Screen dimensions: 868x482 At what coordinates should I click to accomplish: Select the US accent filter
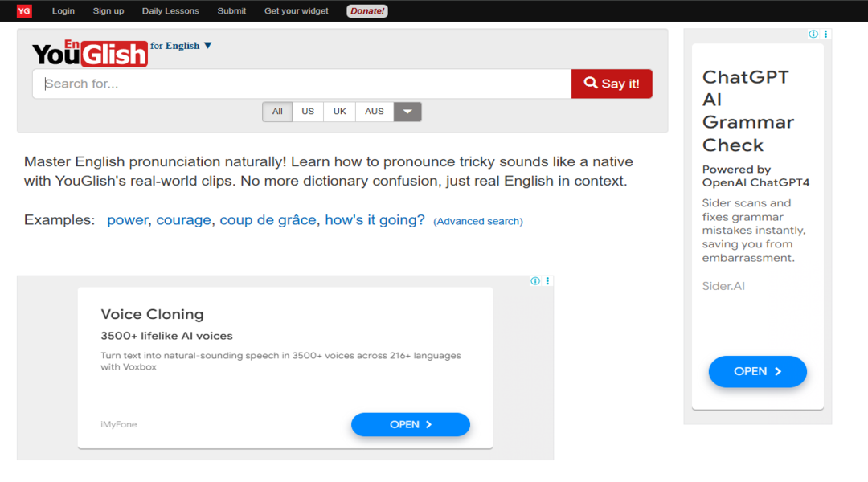[308, 112]
